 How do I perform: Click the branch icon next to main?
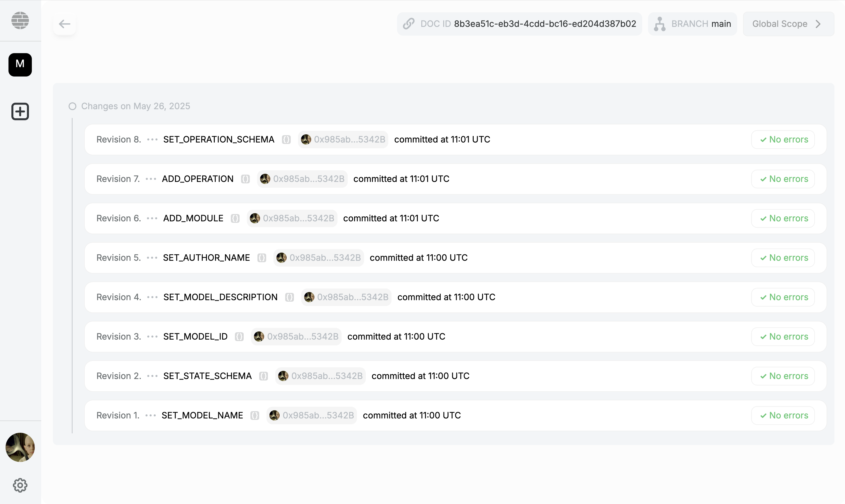(x=659, y=24)
